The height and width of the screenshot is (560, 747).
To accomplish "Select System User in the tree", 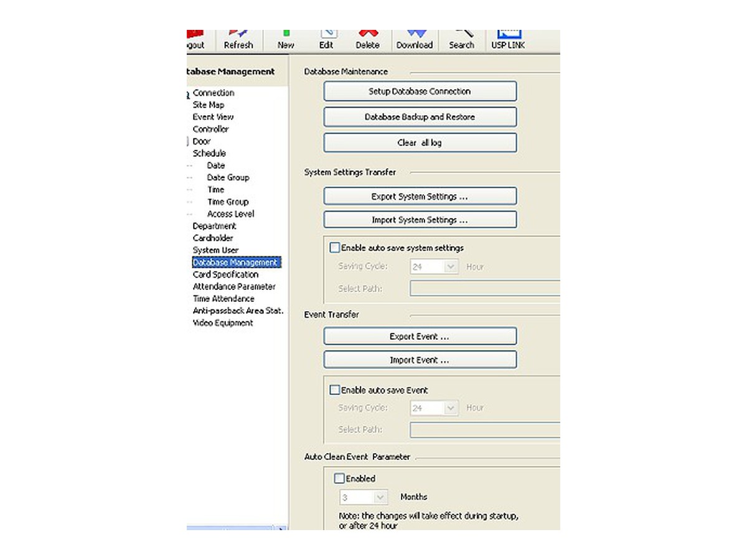I will [215, 250].
